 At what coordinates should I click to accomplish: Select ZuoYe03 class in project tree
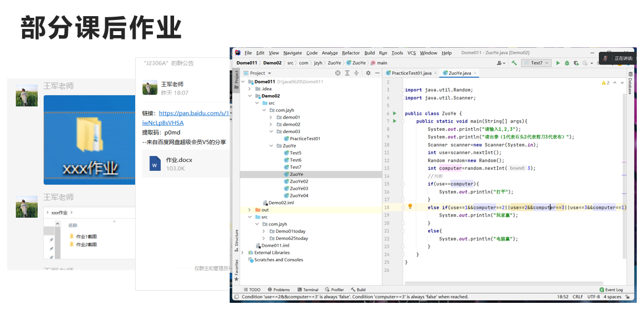299,188
